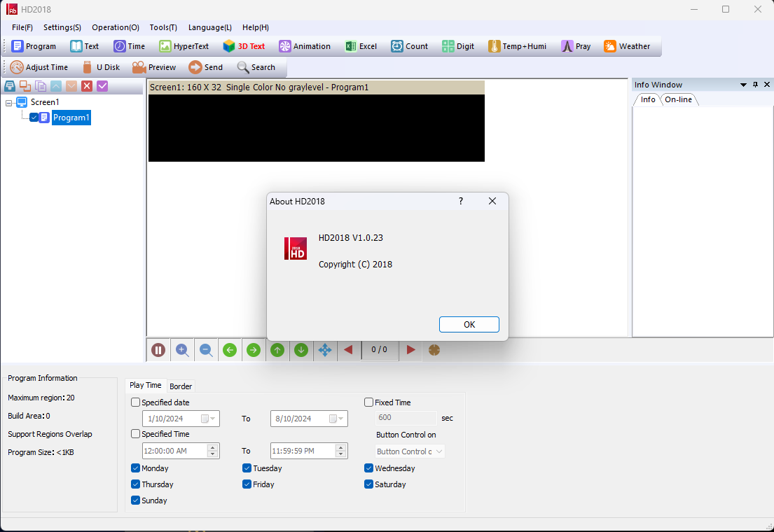Collapse the Screen1 tree node

pos(9,103)
